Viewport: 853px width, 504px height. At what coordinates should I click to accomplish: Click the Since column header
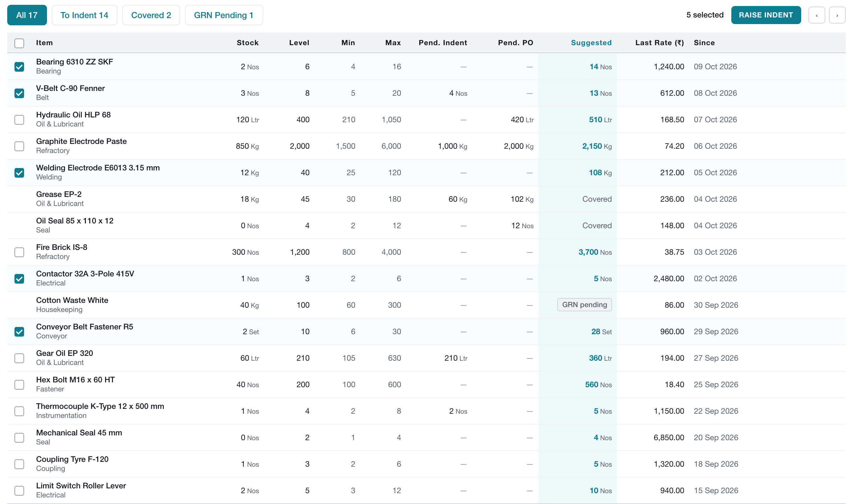pos(704,43)
